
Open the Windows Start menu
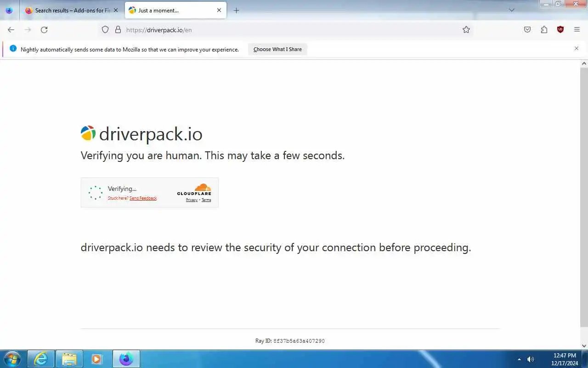tap(12, 359)
